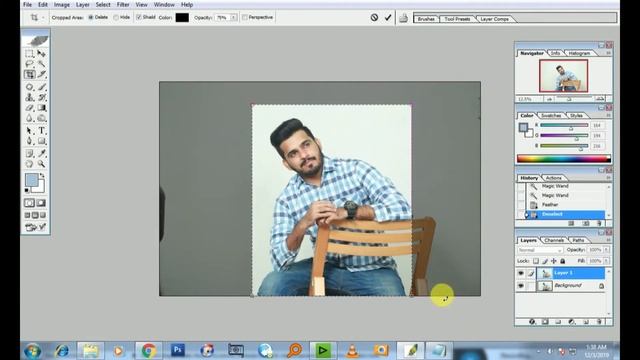Switch to the Channels tab

point(554,240)
